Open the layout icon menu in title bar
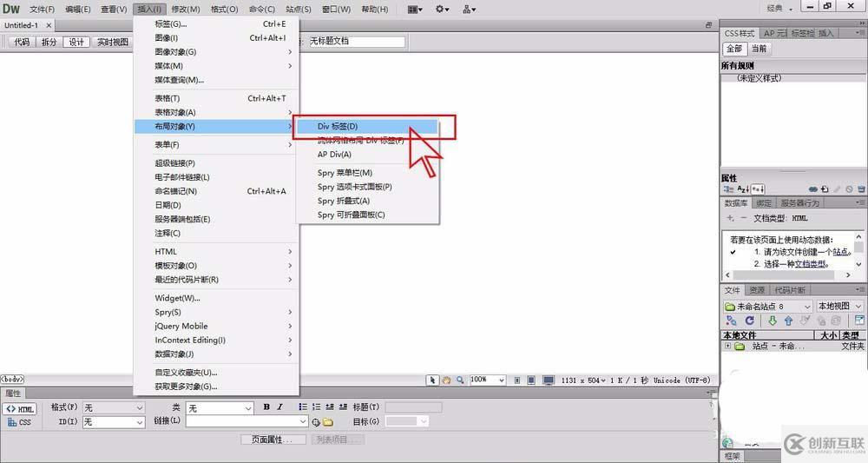868x463 pixels. pos(415,9)
